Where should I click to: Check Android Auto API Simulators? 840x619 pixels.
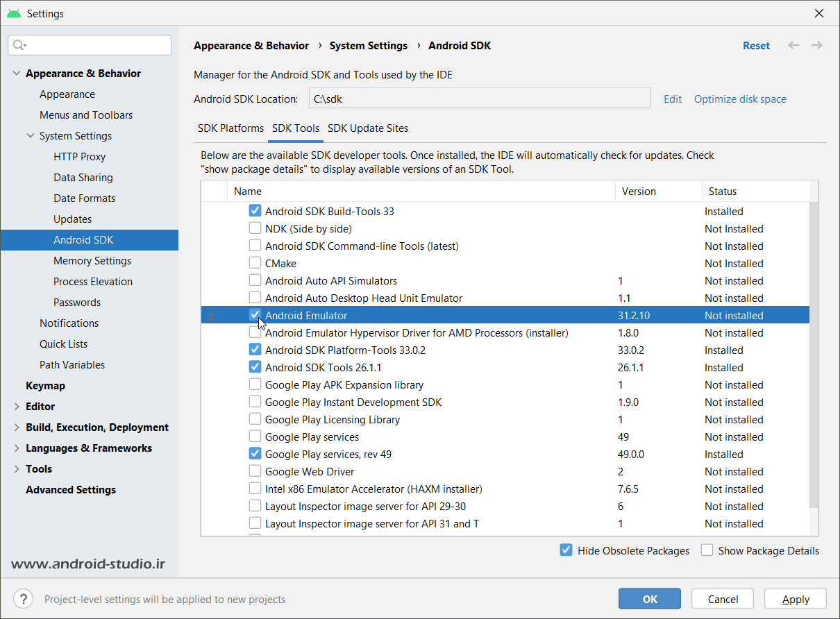coord(255,280)
